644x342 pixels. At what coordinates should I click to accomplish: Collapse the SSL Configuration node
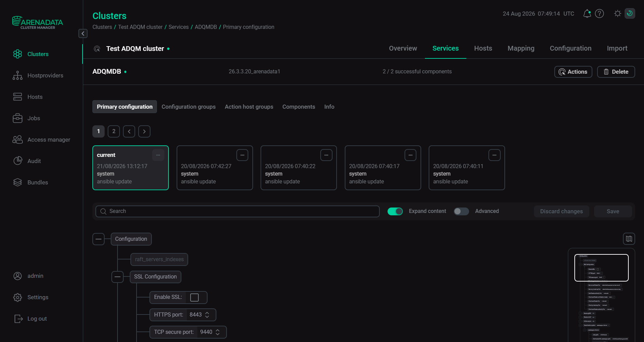(x=118, y=277)
